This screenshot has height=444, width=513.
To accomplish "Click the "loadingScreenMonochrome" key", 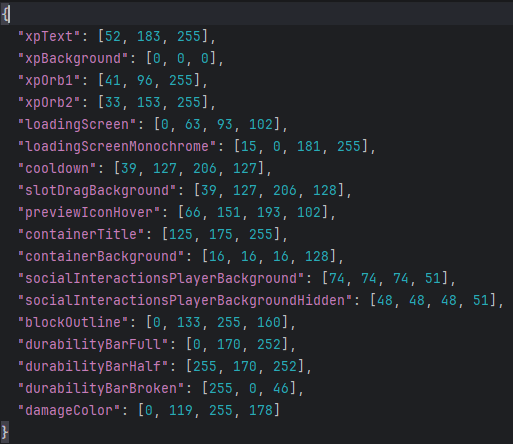I will coord(117,146).
